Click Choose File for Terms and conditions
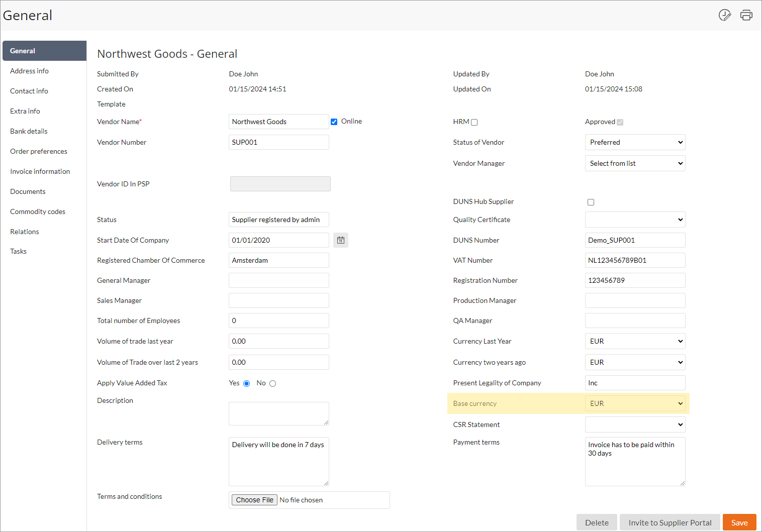This screenshot has width=762, height=532. 254,500
